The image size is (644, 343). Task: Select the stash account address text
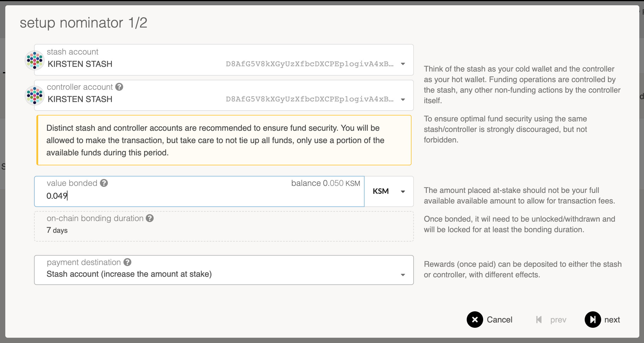point(309,64)
